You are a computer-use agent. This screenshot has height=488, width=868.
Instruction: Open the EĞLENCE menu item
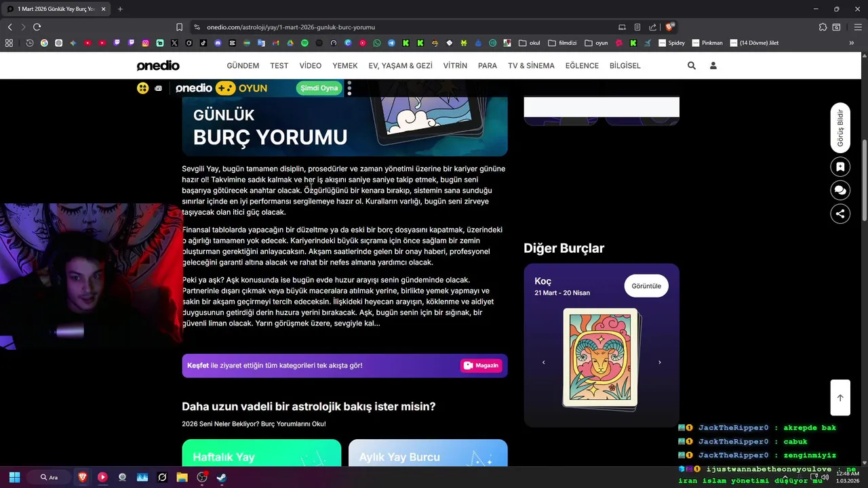582,66
